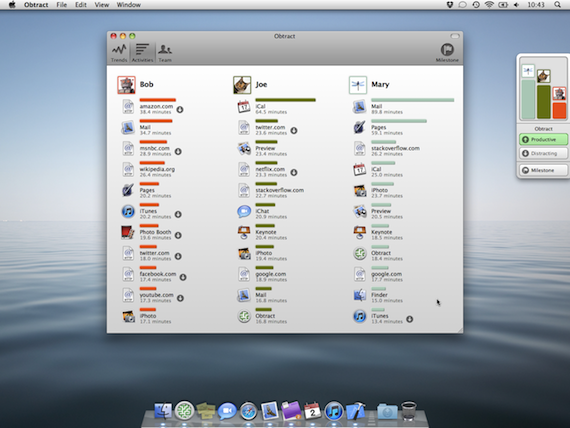Screen dimensions: 570x428
Task: Click the Obtract icon in Joe's list
Action: (244, 316)
